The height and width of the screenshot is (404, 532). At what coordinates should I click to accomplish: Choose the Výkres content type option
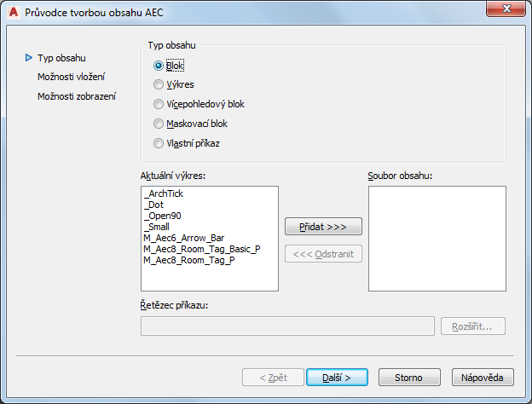(158, 84)
